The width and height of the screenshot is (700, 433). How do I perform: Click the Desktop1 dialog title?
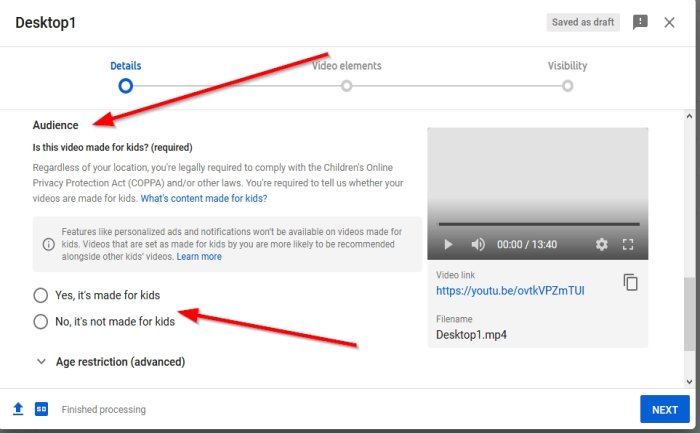click(x=46, y=22)
